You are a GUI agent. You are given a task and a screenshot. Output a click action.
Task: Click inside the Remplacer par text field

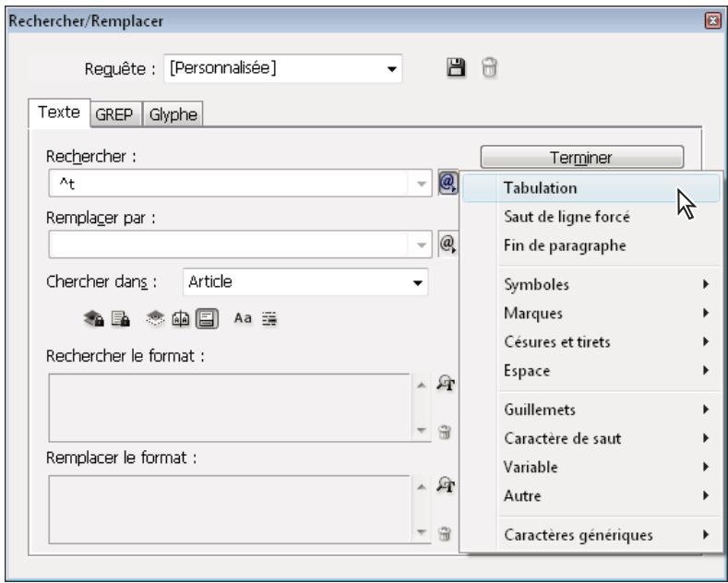(229, 245)
